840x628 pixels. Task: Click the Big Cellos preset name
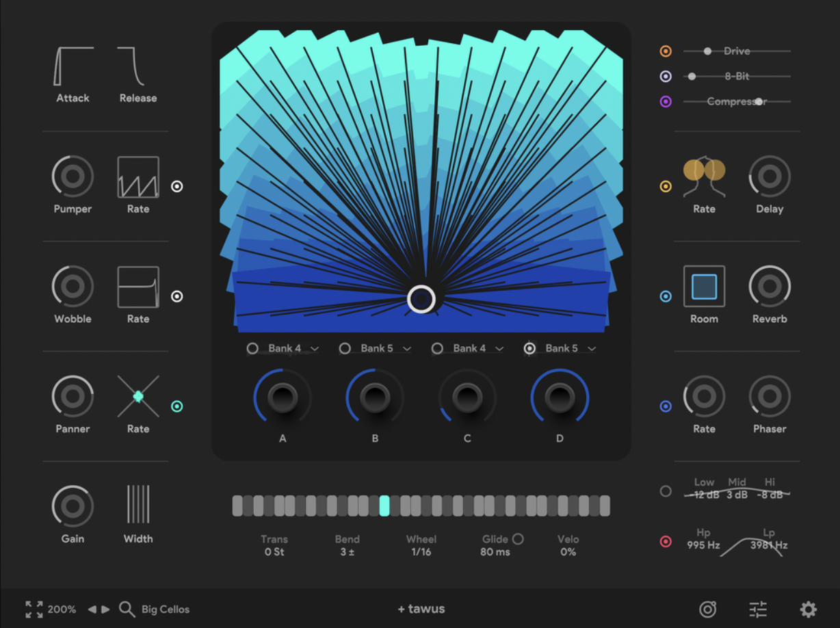166,609
